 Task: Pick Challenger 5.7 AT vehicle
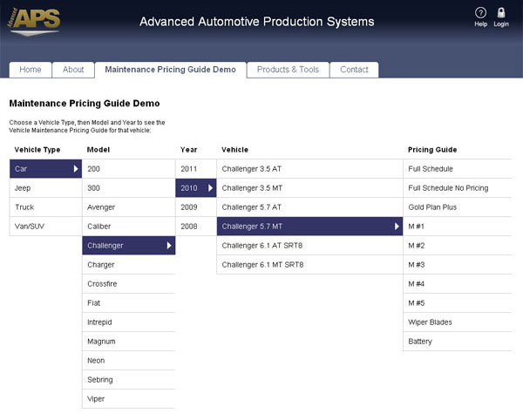[309, 207]
